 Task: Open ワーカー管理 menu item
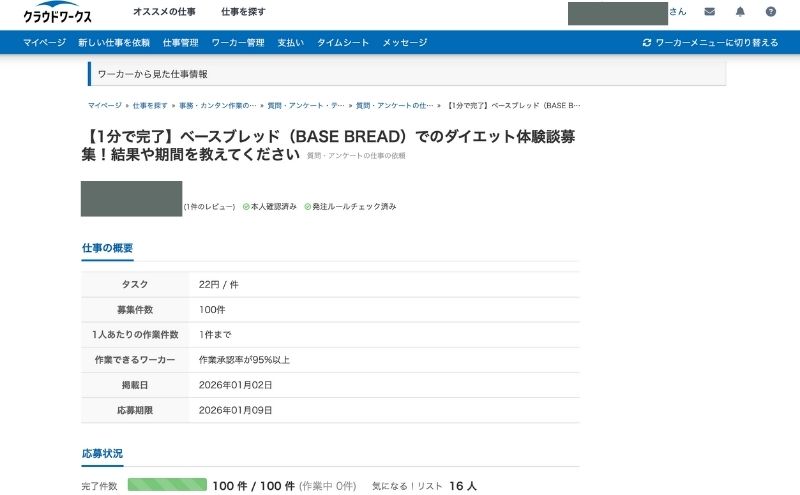click(x=238, y=42)
